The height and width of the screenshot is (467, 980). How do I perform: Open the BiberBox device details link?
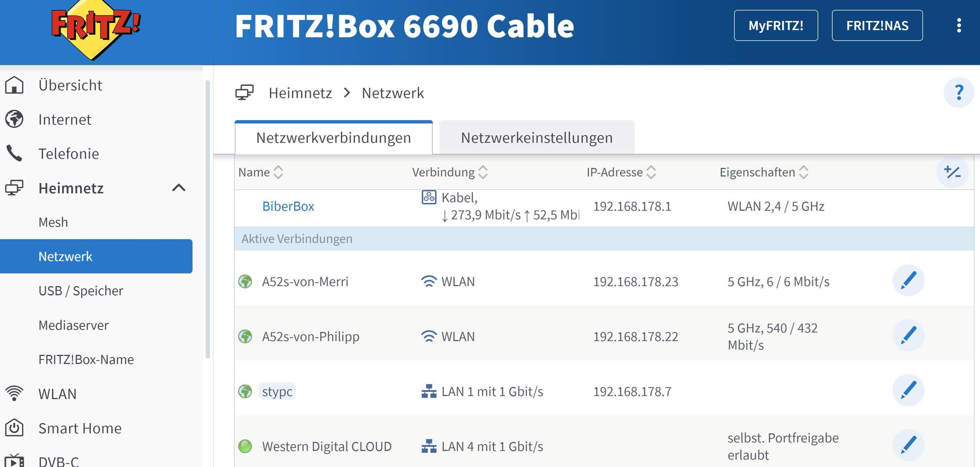click(287, 206)
